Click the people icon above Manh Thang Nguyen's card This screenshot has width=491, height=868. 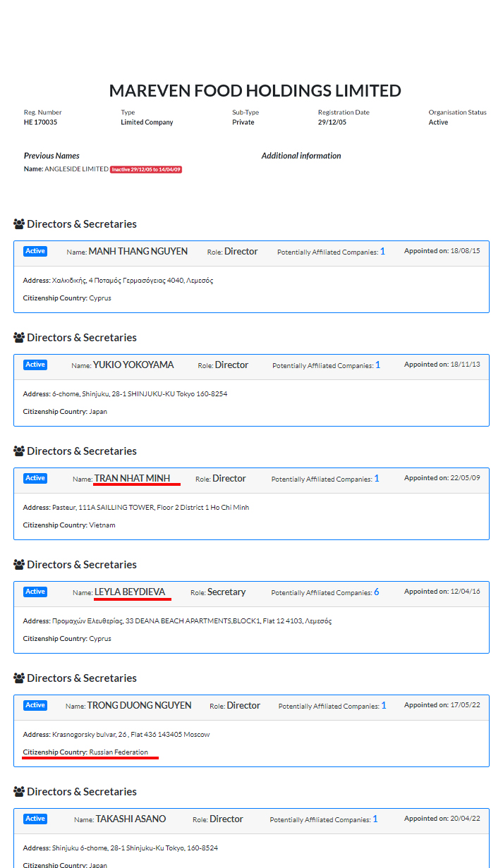point(19,224)
